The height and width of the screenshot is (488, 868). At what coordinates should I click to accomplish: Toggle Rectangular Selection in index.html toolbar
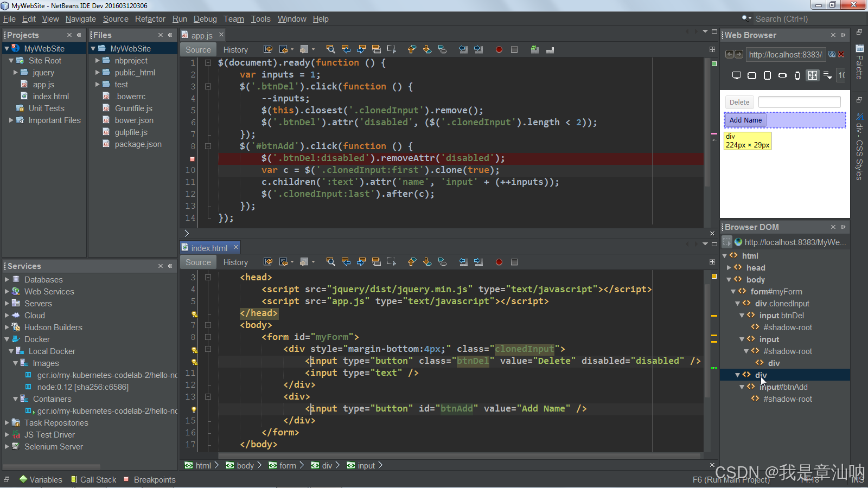coord(391,262)
